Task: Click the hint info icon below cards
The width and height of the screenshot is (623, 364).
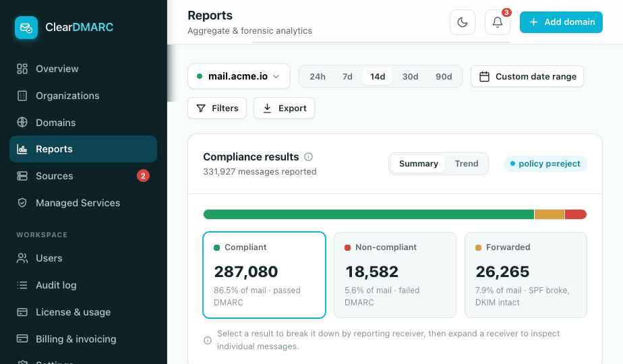Action: tap(208, 340)
